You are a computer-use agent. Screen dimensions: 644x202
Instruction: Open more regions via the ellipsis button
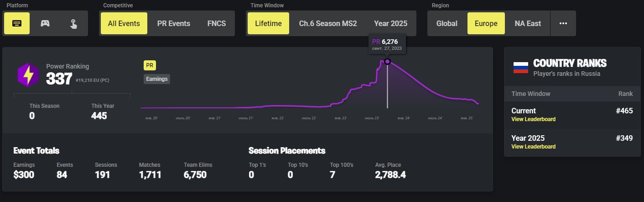coord(563,23)
